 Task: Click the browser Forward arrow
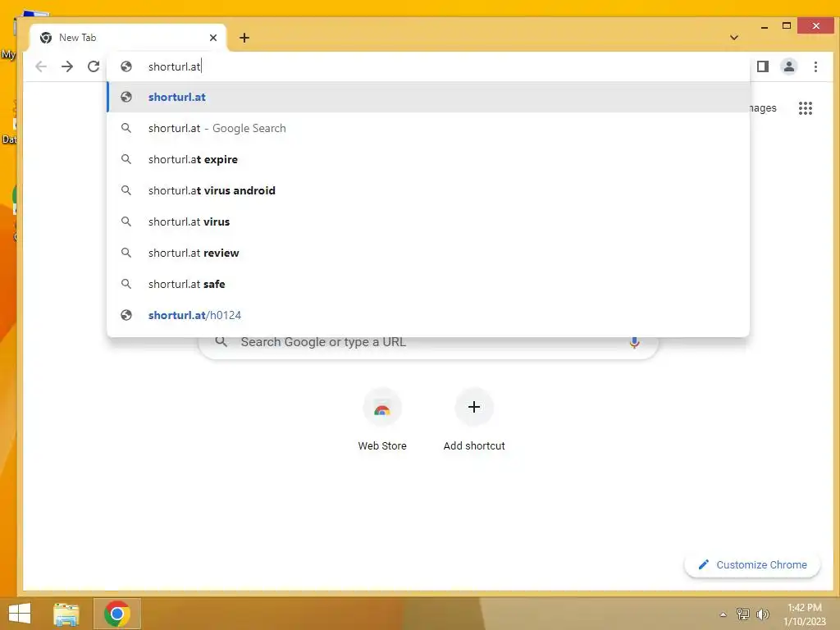67,66
